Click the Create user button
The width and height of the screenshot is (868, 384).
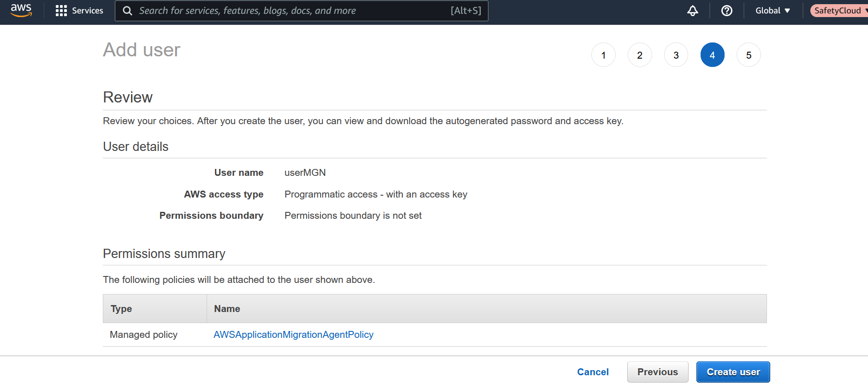pyautogui.click(x=733, y=372)
